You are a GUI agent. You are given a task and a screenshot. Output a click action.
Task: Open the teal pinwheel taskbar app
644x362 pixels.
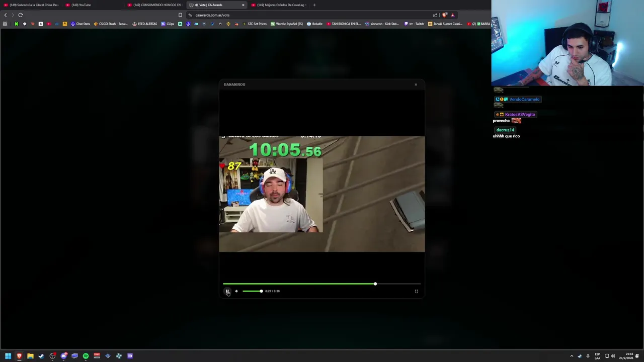119,356
